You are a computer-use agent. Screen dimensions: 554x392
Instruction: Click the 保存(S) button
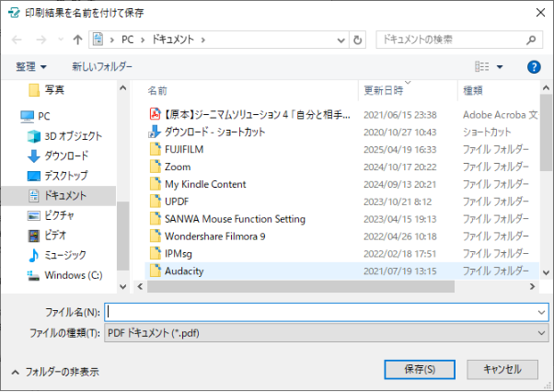[420, 369]
